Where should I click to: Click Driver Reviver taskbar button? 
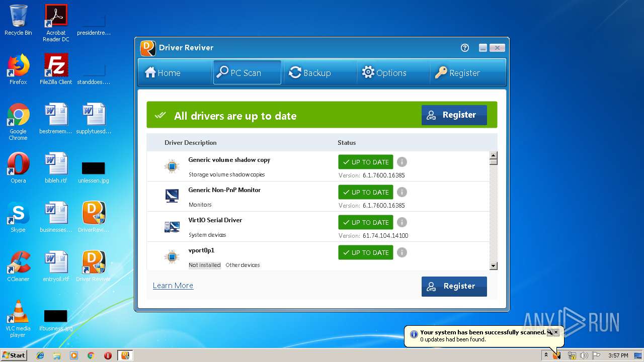pos(125,355)
